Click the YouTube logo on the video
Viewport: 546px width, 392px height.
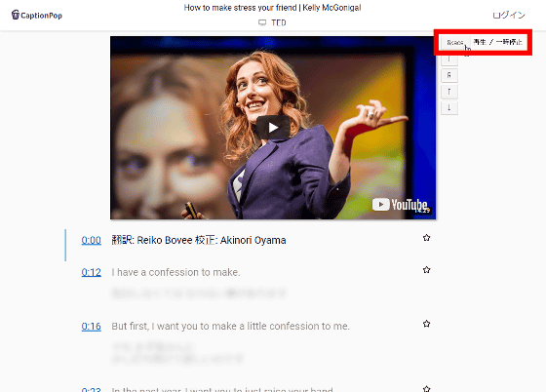(400, 205)
